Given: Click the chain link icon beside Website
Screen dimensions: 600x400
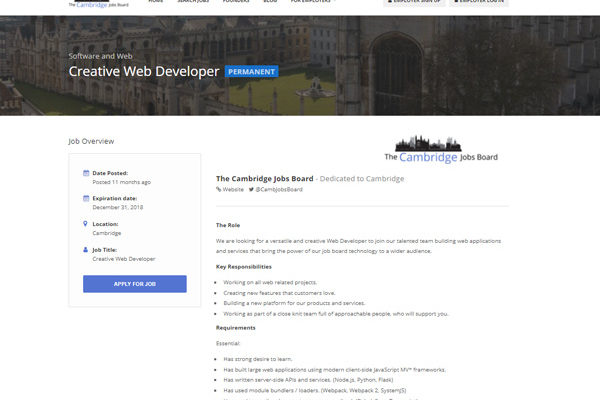Looking at the screenshot, I should (x=218, y=189).
